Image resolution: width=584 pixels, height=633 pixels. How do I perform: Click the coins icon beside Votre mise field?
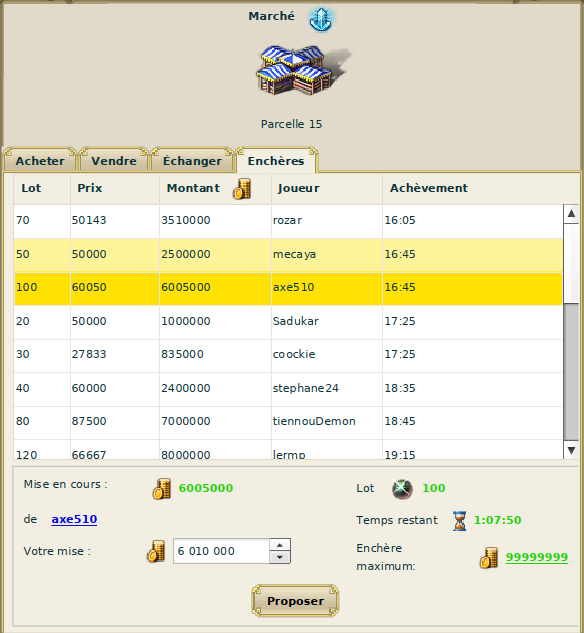pyautogui.click(x=156, y=551)
